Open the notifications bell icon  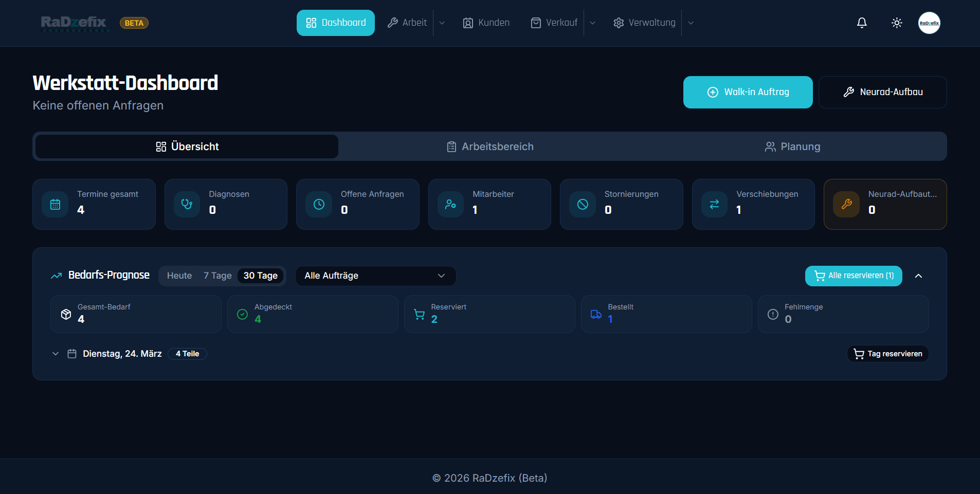coord(861,23)
